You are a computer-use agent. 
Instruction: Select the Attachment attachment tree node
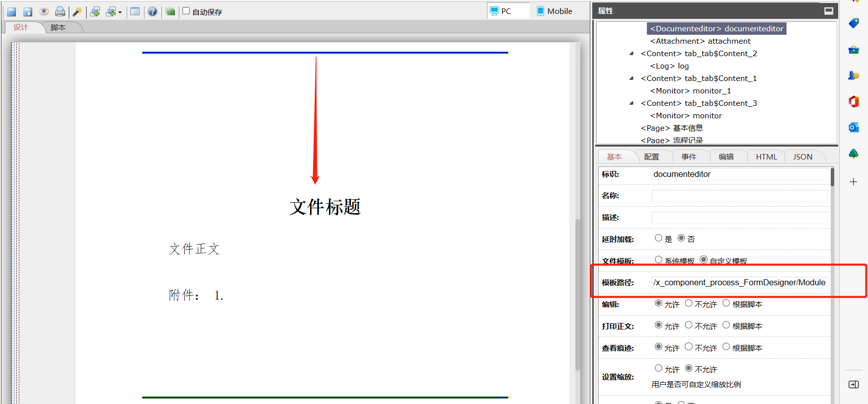point(700,41)
